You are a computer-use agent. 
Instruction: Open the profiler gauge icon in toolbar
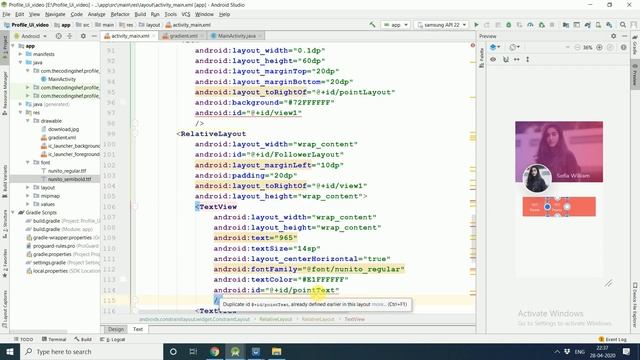tap(530, 25)
